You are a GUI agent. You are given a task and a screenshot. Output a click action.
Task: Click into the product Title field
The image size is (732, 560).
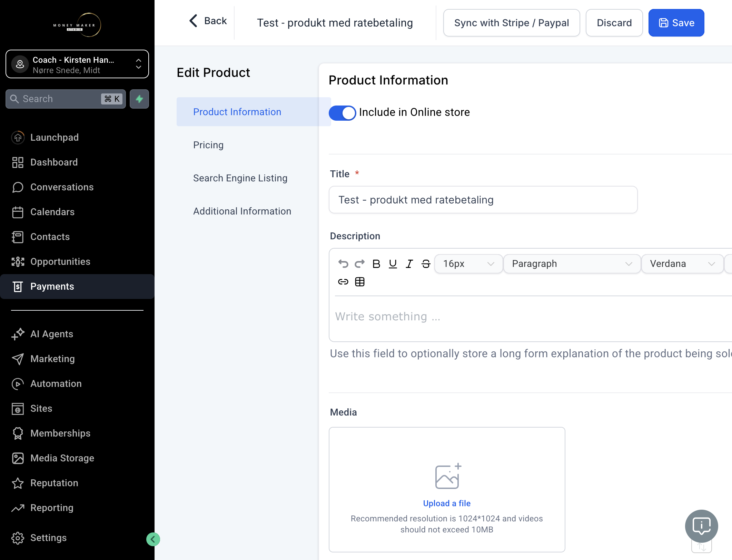(483, 200)
